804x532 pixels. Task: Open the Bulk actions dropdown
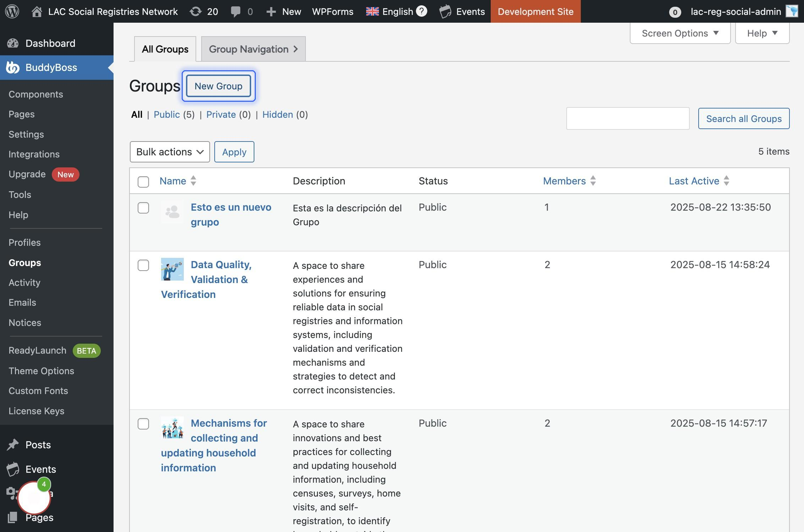tap(170, 152)
